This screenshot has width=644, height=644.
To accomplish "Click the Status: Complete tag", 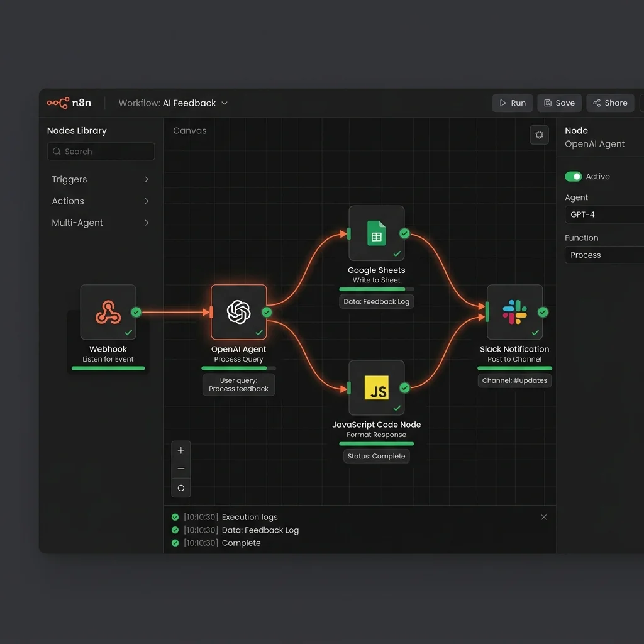I will point(377,456).
